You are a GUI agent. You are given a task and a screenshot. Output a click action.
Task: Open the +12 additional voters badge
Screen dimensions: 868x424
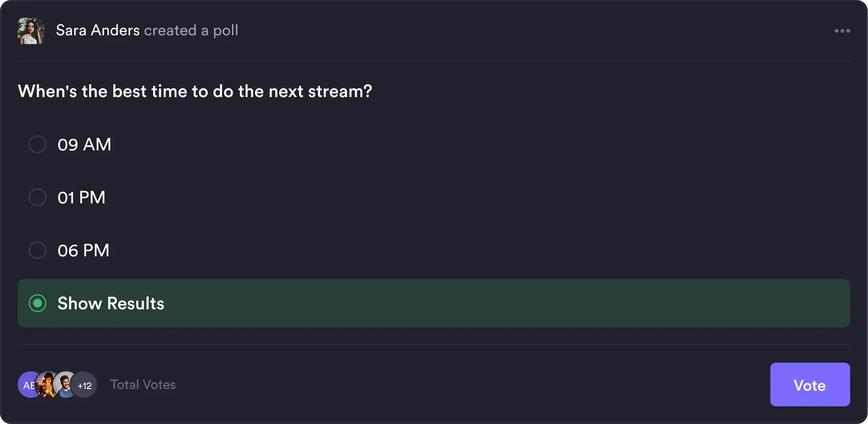tap(85, 385)
